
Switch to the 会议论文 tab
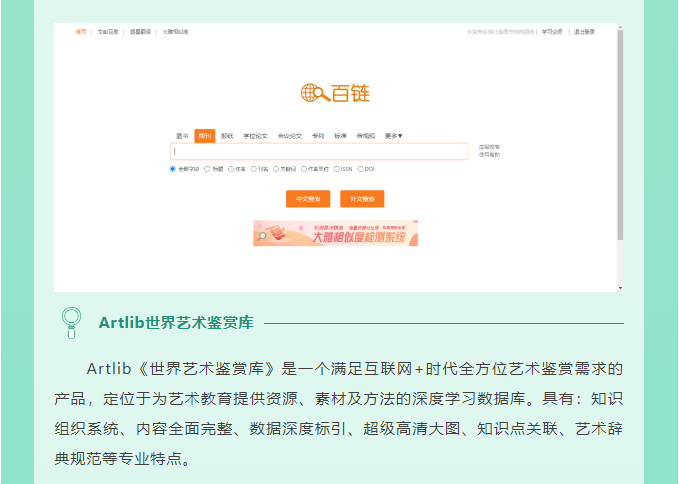290,136
